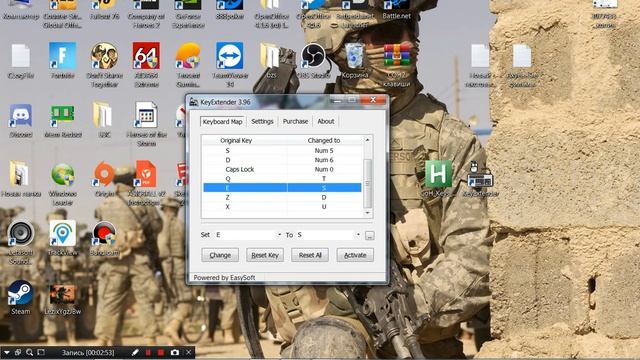Click the magnifier icon in recorder bar

click(29, 352)
